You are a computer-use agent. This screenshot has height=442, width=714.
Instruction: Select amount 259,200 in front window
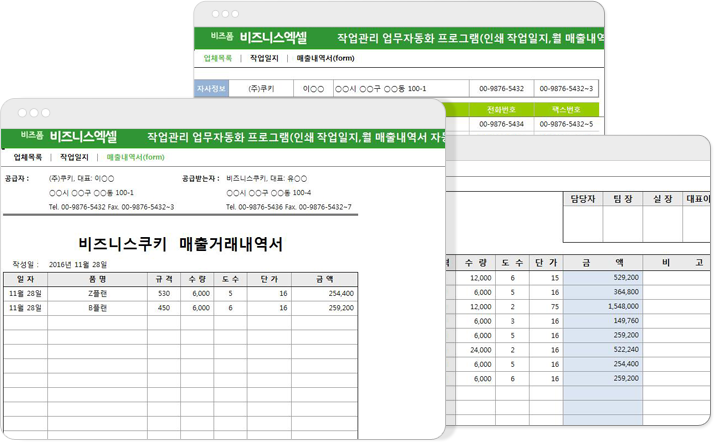[x=325, y=308]
